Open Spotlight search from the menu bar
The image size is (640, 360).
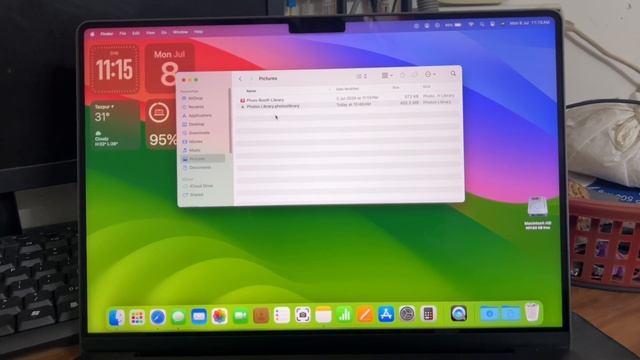point(482,24)
